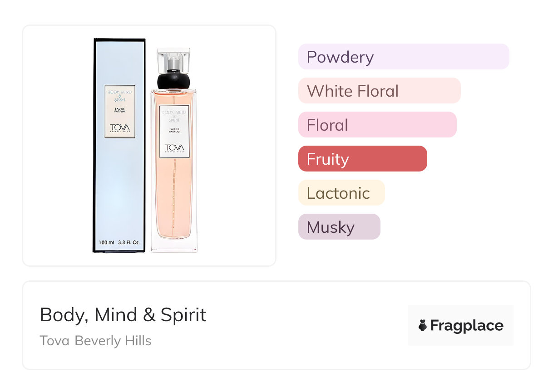Screen dimensions: 553x392
Task: Click the TOVA logo on the bottle
Action: 174,148
